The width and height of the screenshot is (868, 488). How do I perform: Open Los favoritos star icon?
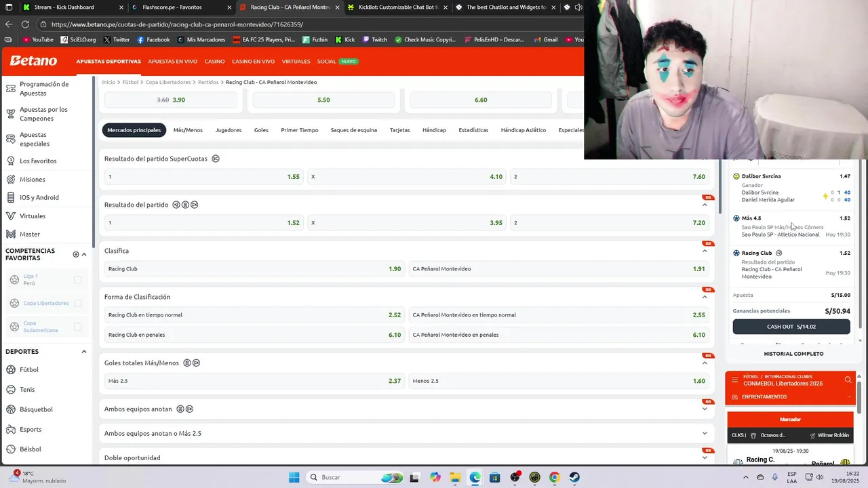click(x=11, y=161)
